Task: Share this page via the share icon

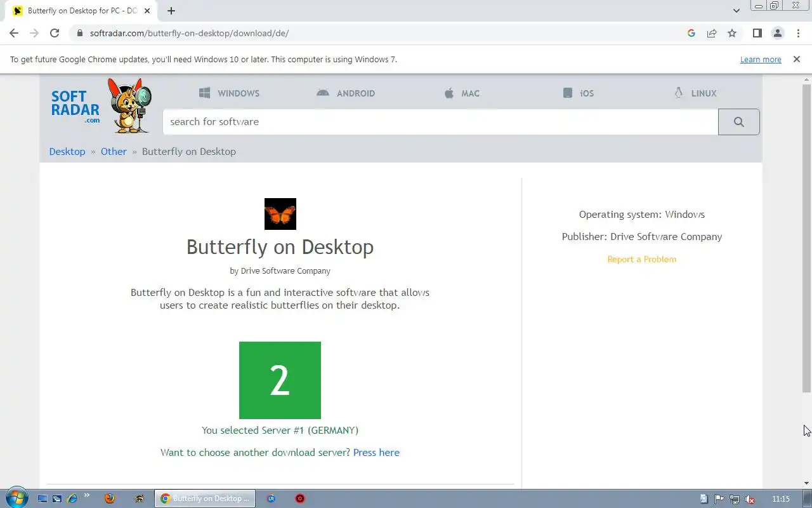Action: coord(712,33)
